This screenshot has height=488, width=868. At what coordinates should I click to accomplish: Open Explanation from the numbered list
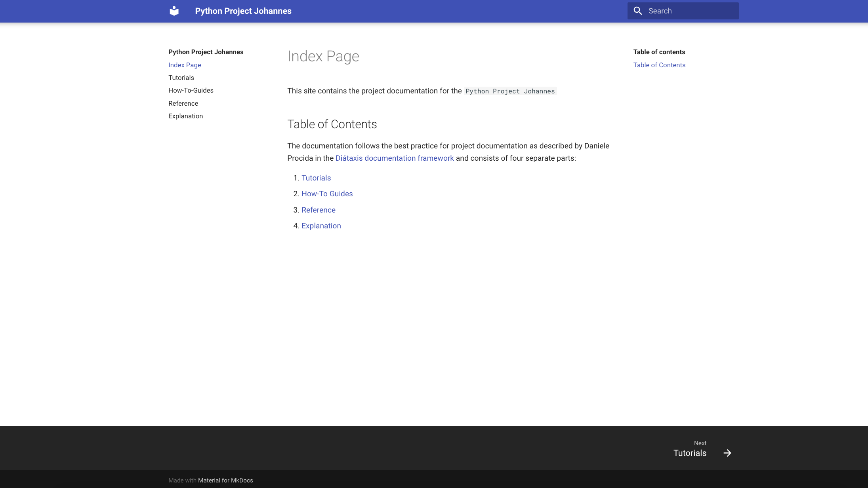(321, 226)
